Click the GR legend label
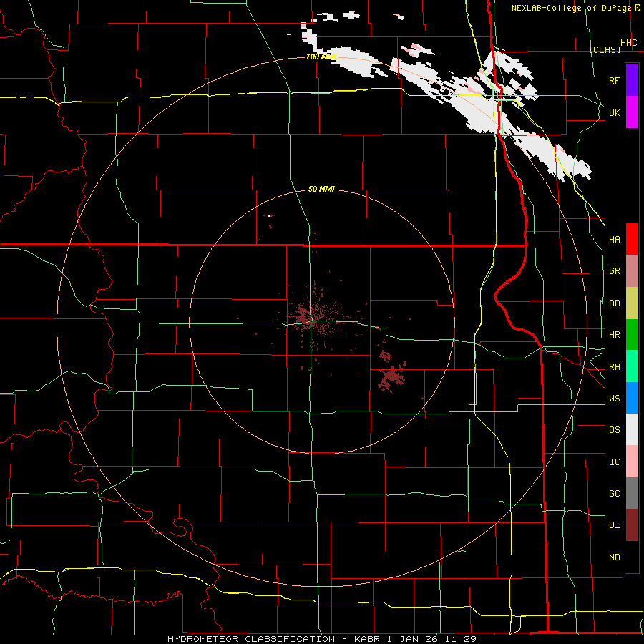The image size is (644, 644). click(x=615, y=271)
